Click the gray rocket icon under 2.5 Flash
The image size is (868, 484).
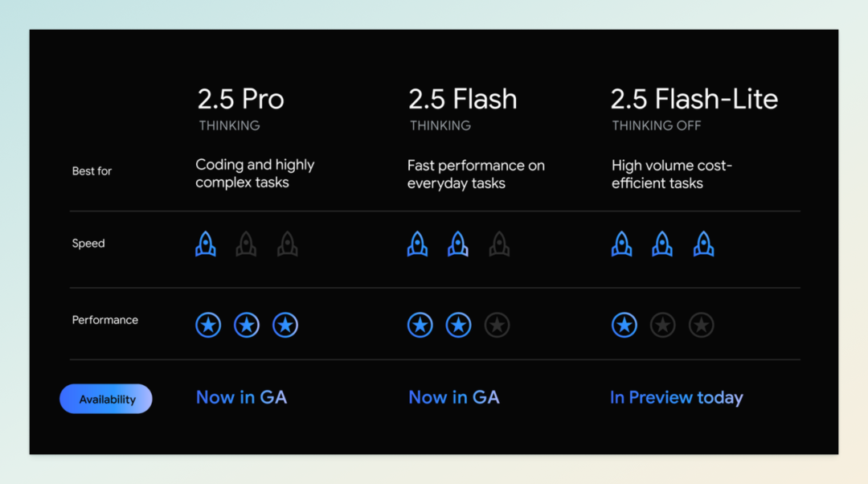499,244
